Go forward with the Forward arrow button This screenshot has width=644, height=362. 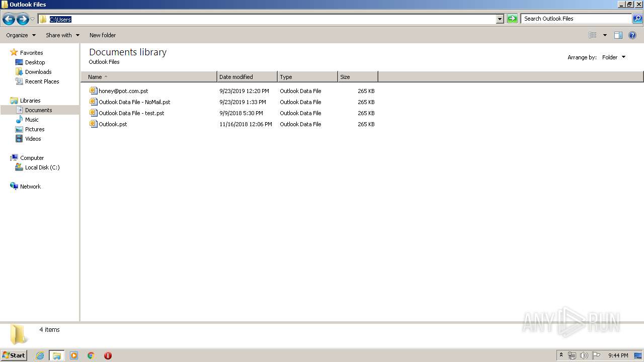point(23,19)
